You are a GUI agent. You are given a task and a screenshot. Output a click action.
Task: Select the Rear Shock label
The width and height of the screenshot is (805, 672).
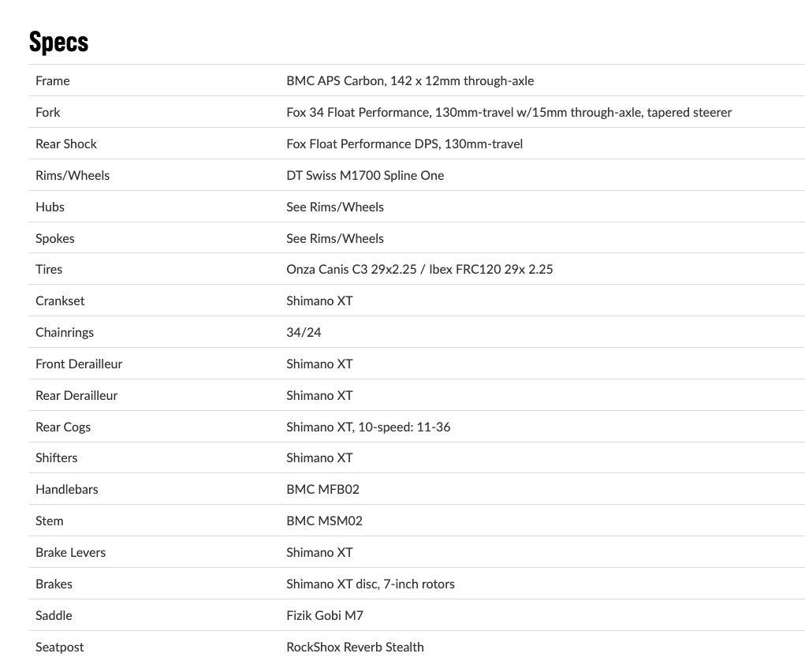(66, 144)
